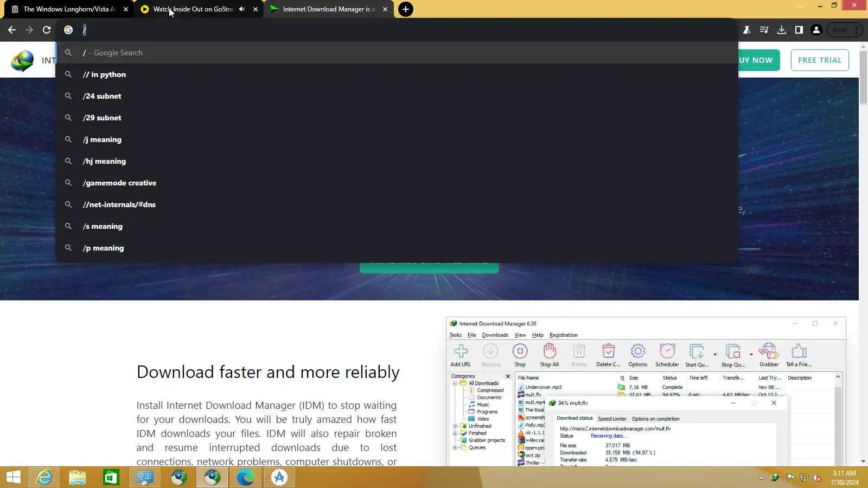Click the Start Queue icon in IDM

pos(697,355)
